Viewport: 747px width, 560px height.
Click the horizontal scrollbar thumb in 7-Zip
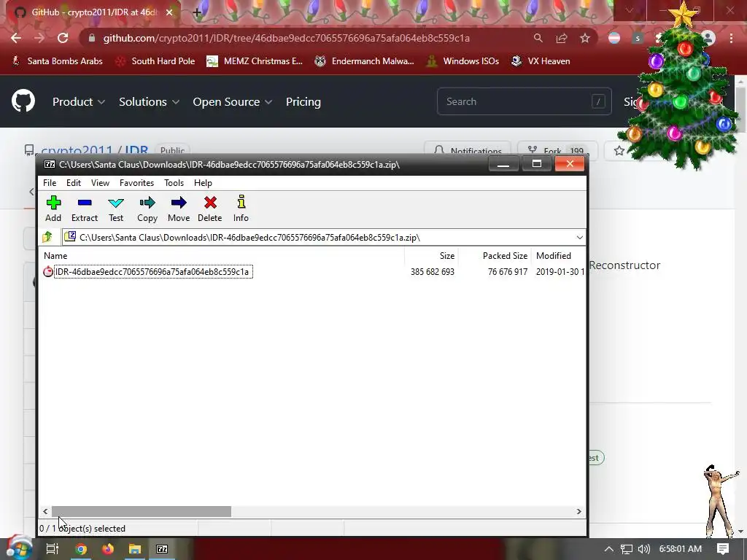pos(142,511)
